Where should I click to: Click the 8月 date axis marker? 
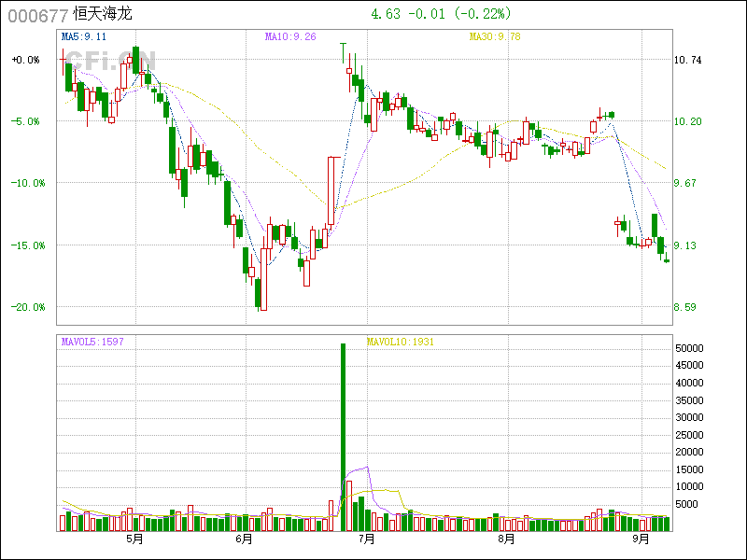(x=506, y=539)
